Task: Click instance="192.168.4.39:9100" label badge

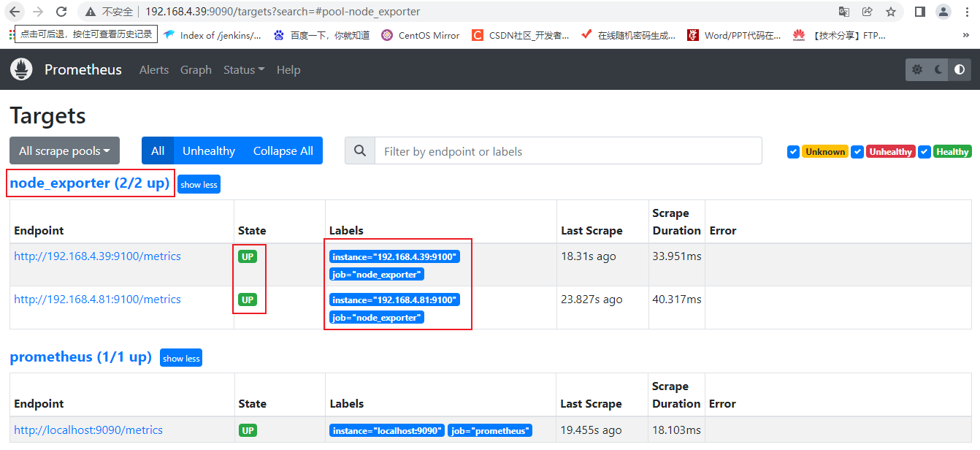Action: pos(394,257)
